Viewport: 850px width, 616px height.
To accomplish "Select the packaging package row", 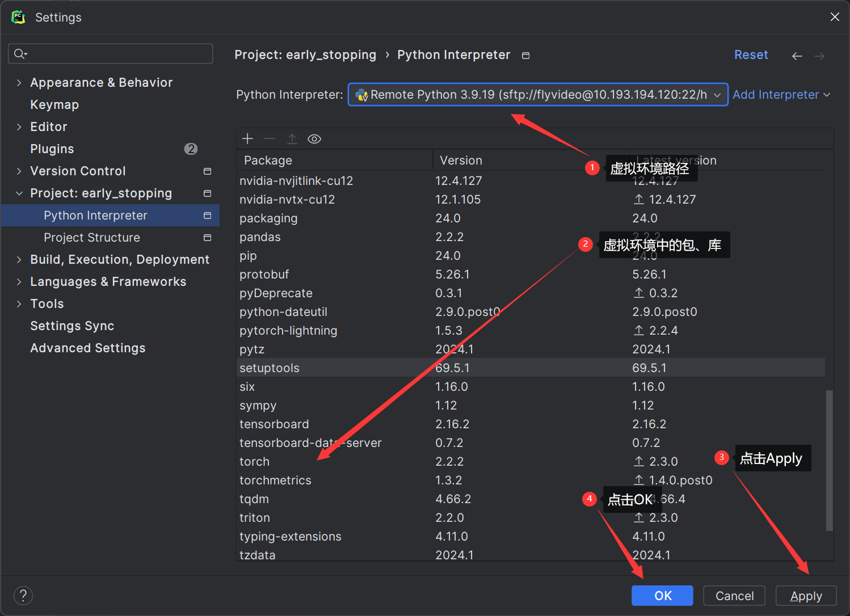I will click(531, 218).
